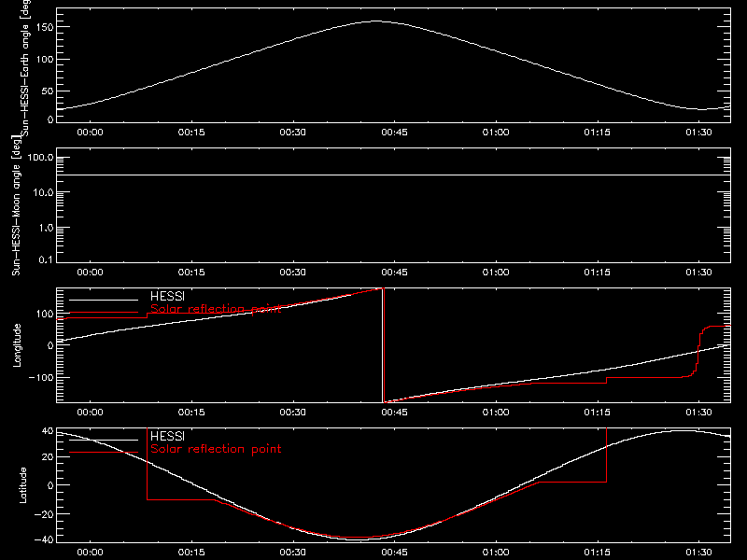This screenshot has width=747, height=560.
Task: Click the vertical longitude wrap line near 00:45
Action: click(x=384, y=345)
